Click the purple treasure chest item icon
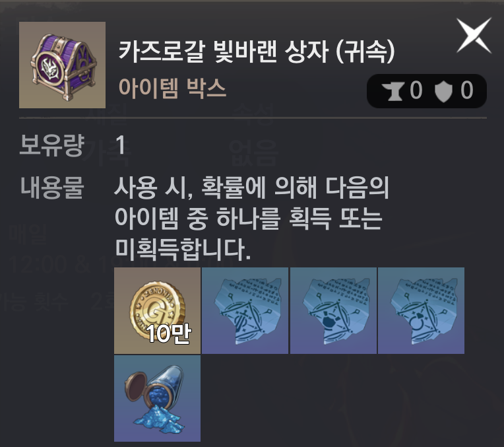 point(63,65)
